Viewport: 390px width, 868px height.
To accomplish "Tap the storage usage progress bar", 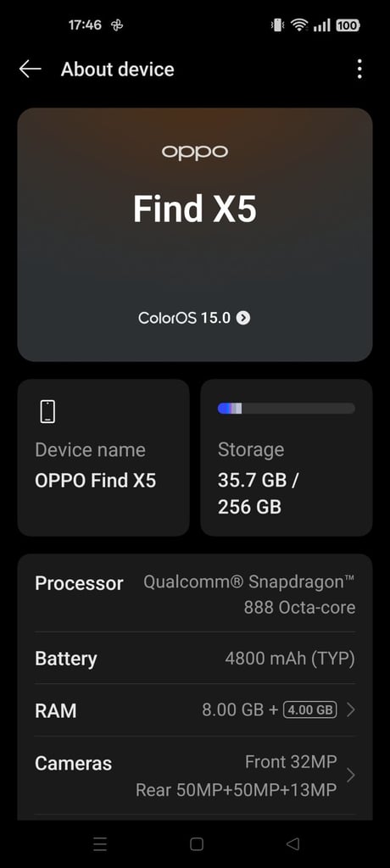I will (x=287, y=409).
